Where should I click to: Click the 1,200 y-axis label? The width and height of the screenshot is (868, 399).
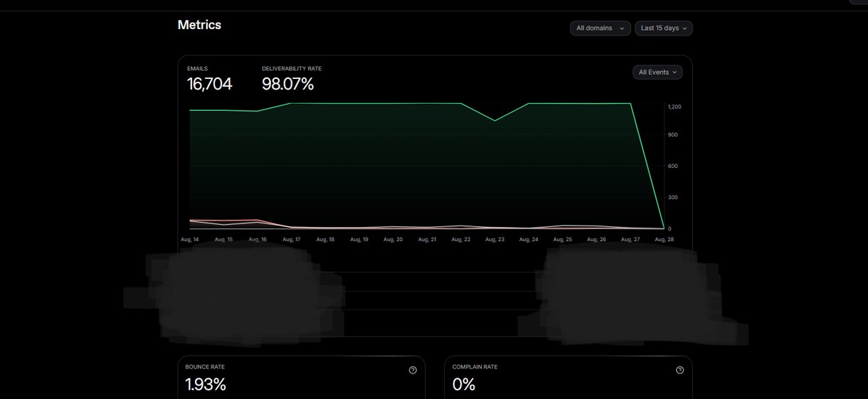click(x=674, y=107)
